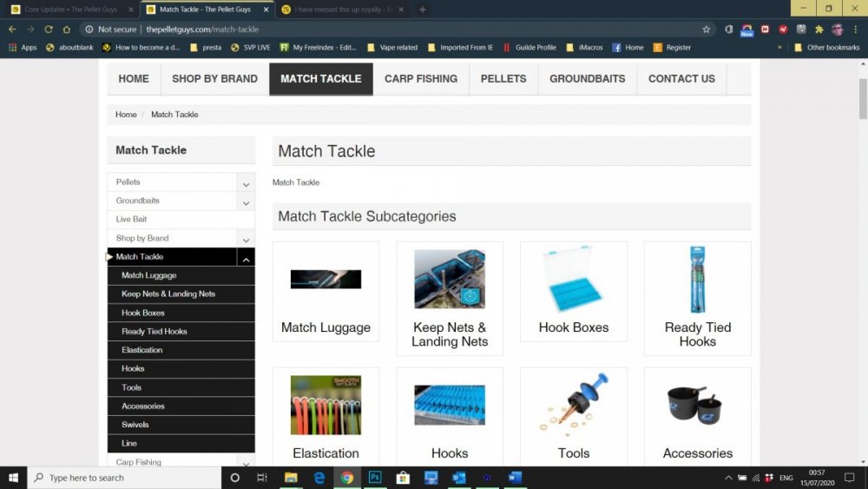This screenshot has width=868, height=489.
Task: Launch Microsoft Word from the taskbar
Action: [515, 478]
